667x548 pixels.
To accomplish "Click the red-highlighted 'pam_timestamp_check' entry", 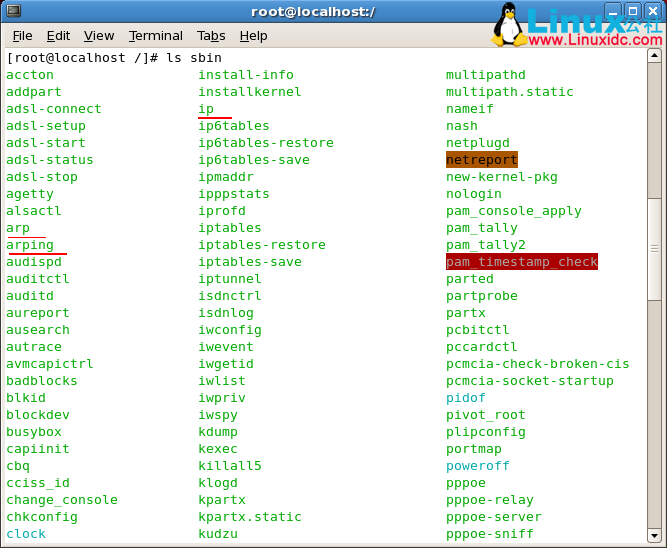I will pyautogui.click(x=522, y=262).
